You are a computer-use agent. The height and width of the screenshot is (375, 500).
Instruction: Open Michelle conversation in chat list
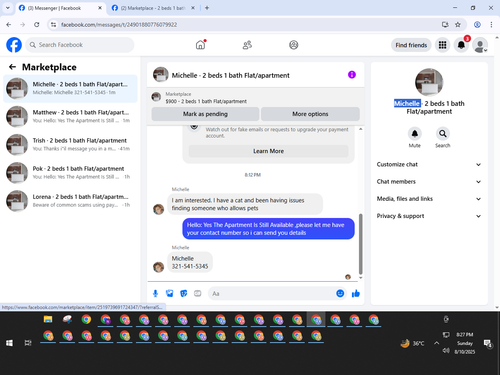(70, 88)
